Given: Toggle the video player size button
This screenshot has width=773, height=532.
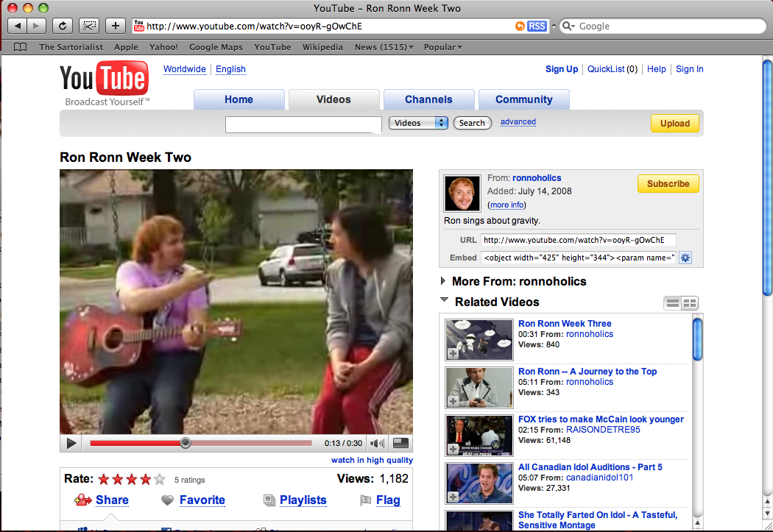Looking at the screenshot, I should click(400, 443).
